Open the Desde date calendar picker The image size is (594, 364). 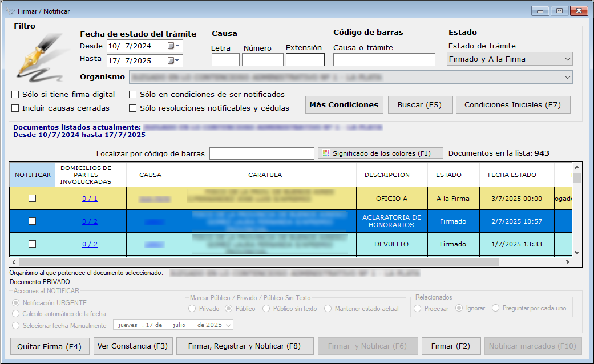click(173, 46)
